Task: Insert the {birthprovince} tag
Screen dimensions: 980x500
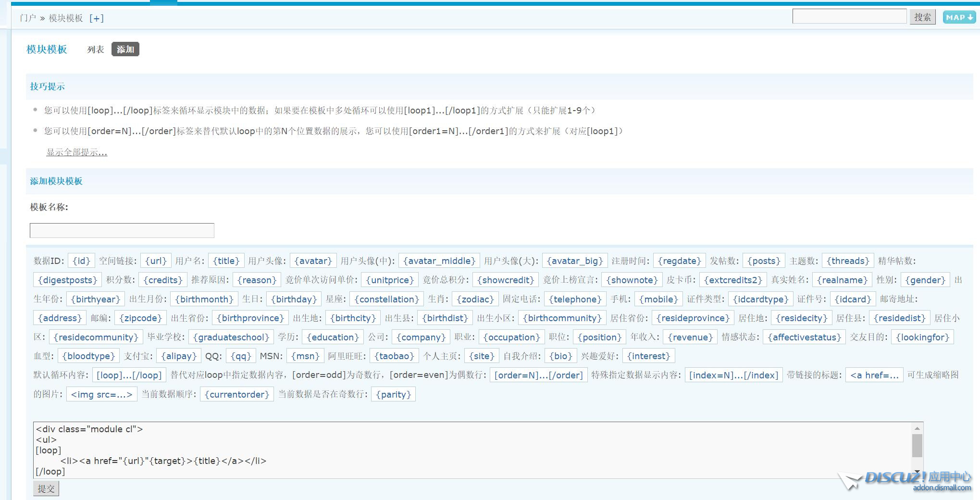Action: coord(250,318)
